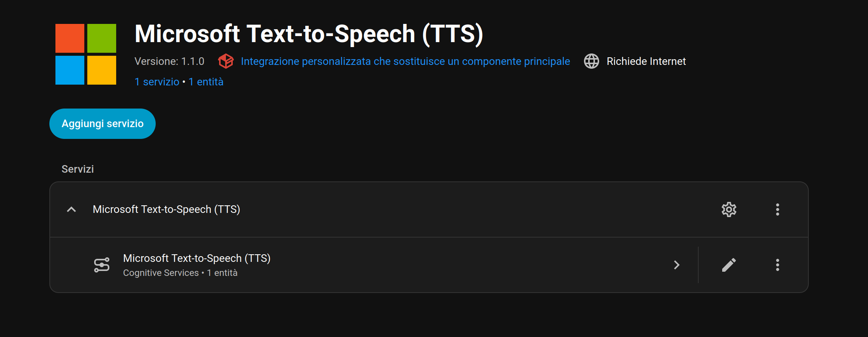
Task: Select the Versione 1.1.0 text
Action: pos(169,61)
